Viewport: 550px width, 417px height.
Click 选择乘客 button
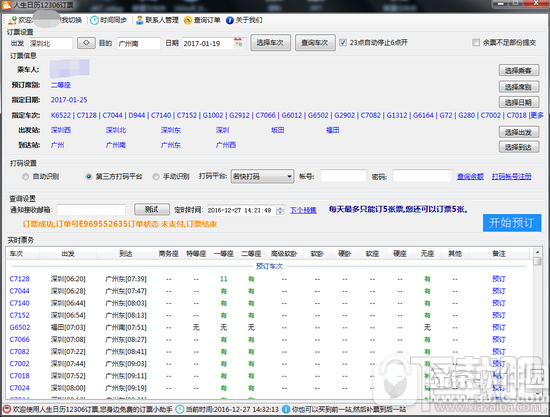(519, 70)
